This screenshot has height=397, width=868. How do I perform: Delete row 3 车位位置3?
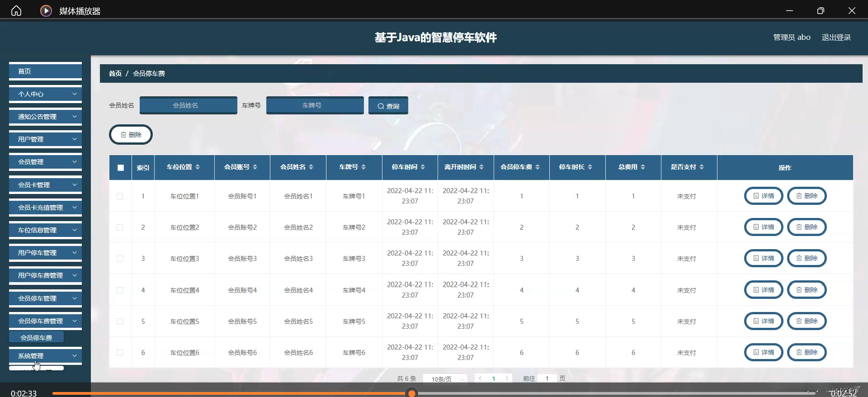point(807,258)
